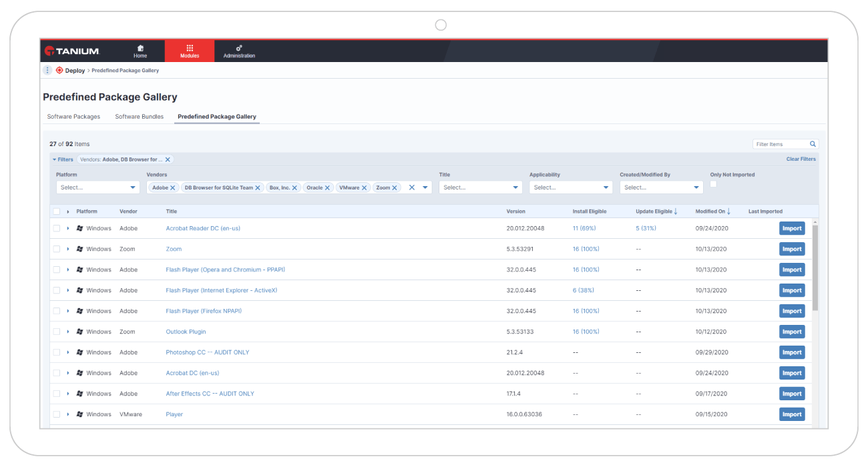Expand all rows via header arrow
Image resolution: width=868 pixels, height=467 pixels.
pyautogui.click(x=68, y=211)
